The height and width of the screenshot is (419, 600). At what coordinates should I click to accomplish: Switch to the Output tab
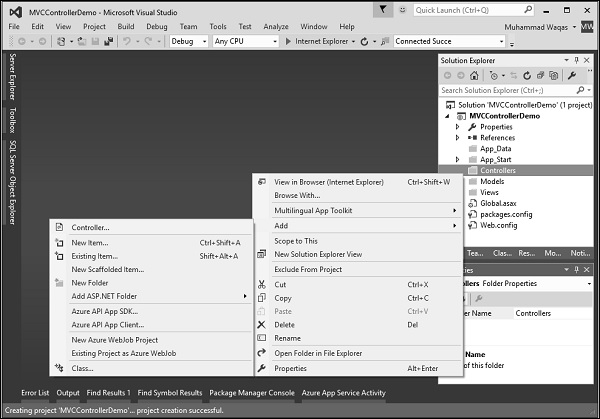tap(68, 393)
